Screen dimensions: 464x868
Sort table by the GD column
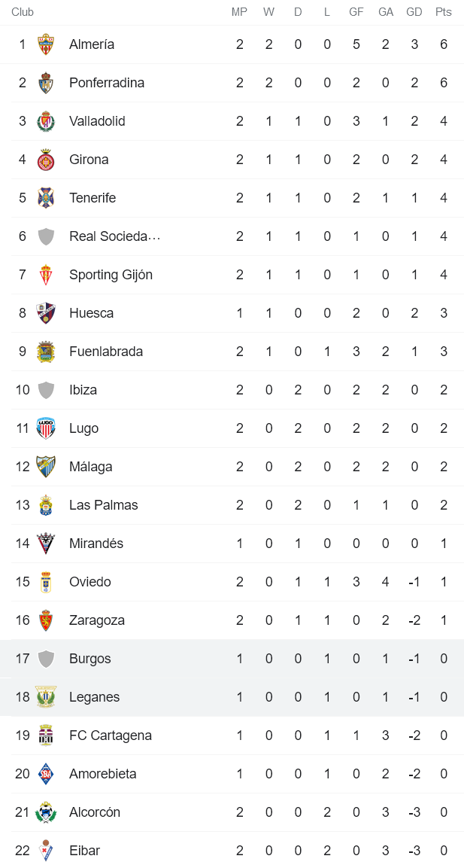click(414, 12)
